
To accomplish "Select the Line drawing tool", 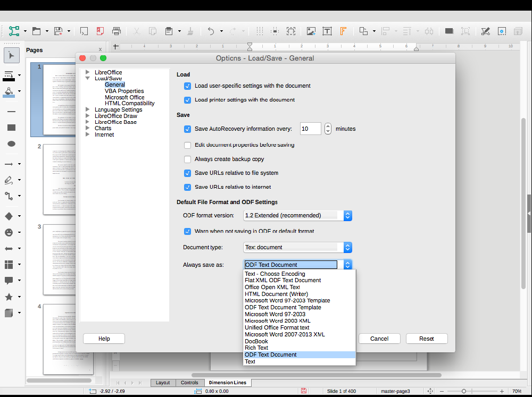I will click(11, 111).
